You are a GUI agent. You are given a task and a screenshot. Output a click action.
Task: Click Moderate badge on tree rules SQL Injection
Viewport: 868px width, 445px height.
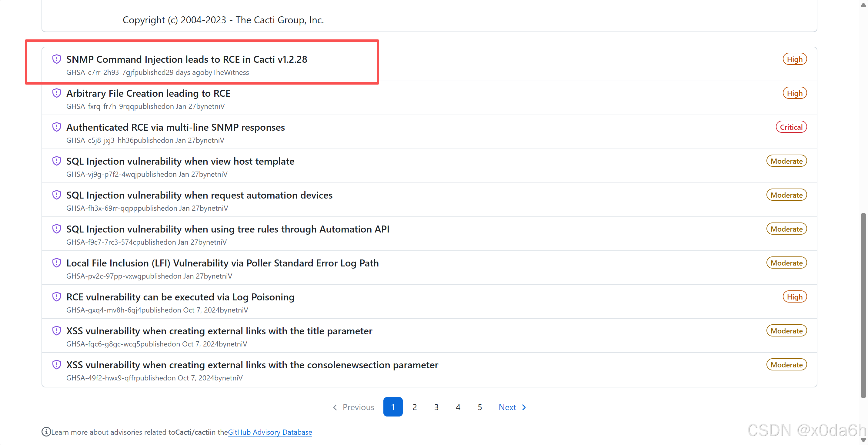pos(786,229)
